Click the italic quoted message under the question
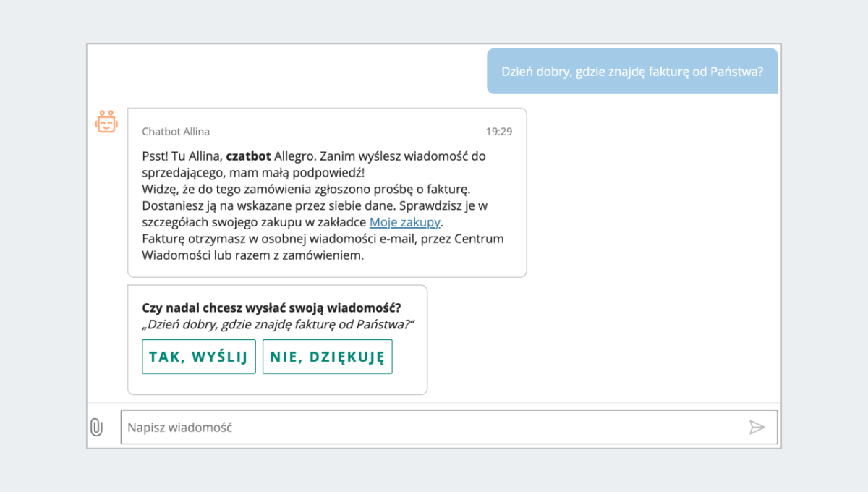Screen dimensions: 868x492 (x=279, y=325)
